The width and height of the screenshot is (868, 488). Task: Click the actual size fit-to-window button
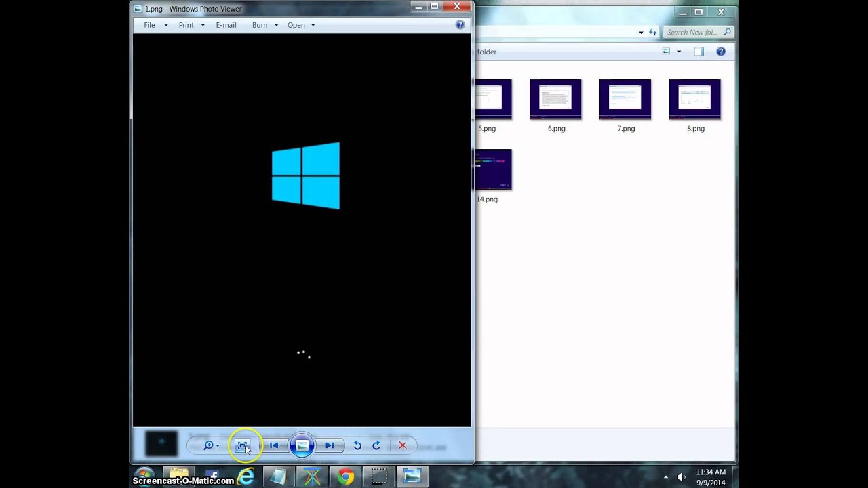coord(242,445)
